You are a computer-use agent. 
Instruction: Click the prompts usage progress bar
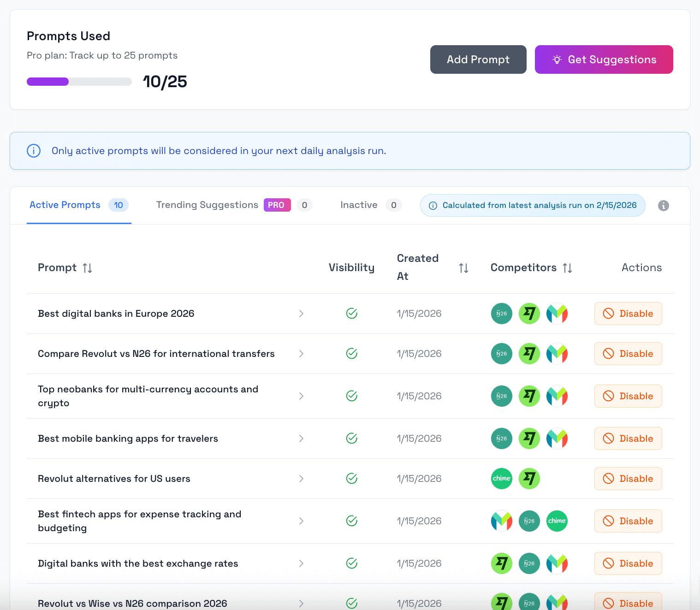pos(79,82)
